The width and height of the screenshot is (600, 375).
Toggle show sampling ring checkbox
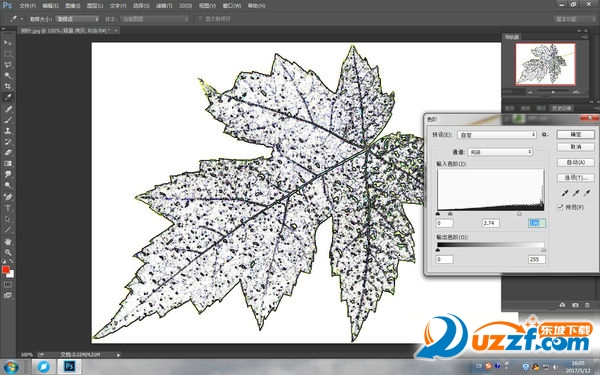click(x=201, y=19)
